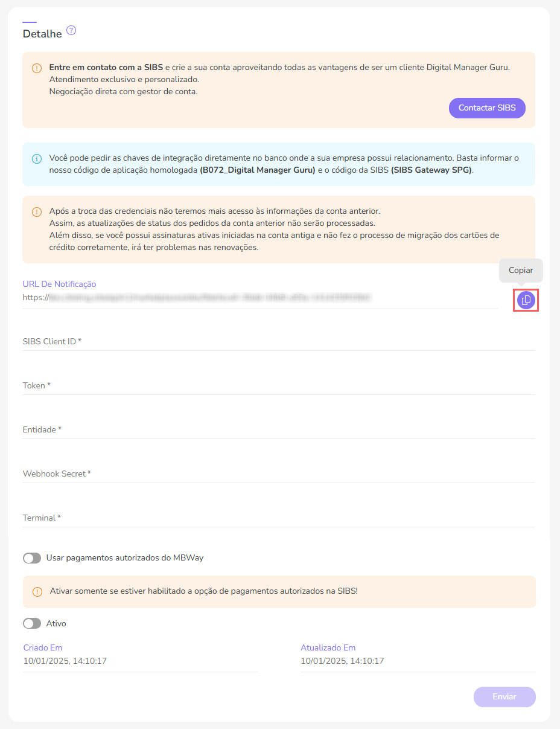Image resolution: width=560 pixels, height=729 pixels.
Task: Click the URL De Notificação label
Action: pyautogui.click(x=59, y=284)
